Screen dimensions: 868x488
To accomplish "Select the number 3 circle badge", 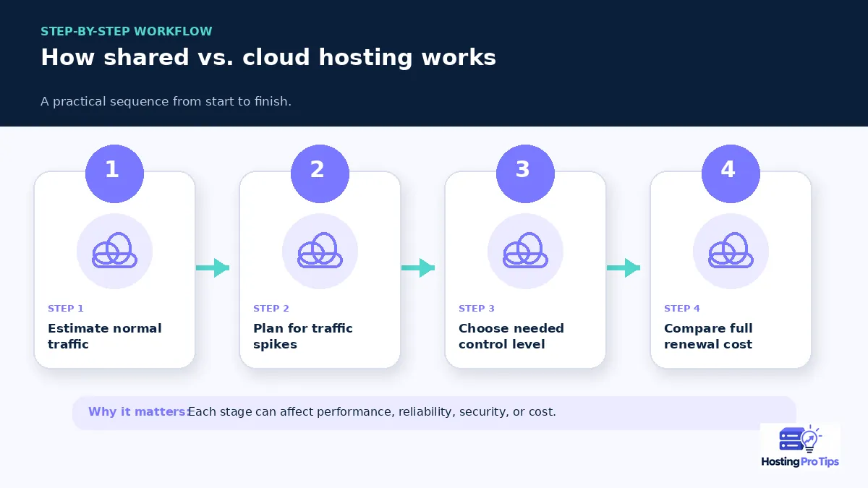I will [525, 174].
